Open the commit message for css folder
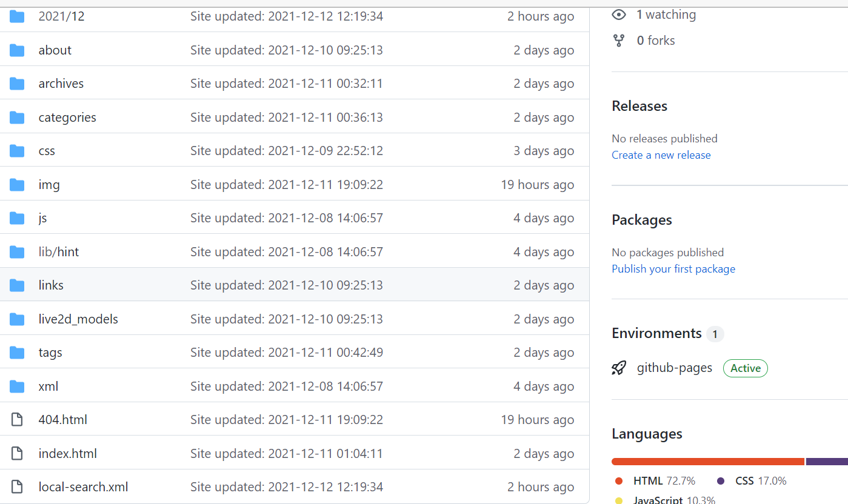This screenshot has width=848, height=504. [x=287, y=151]
